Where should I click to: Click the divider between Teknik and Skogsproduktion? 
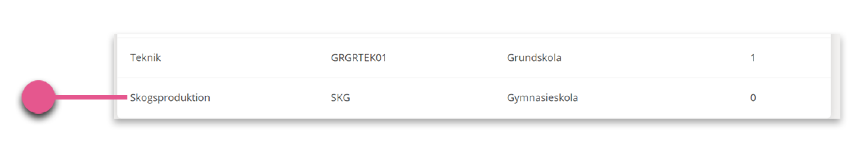tap(474, 78)
